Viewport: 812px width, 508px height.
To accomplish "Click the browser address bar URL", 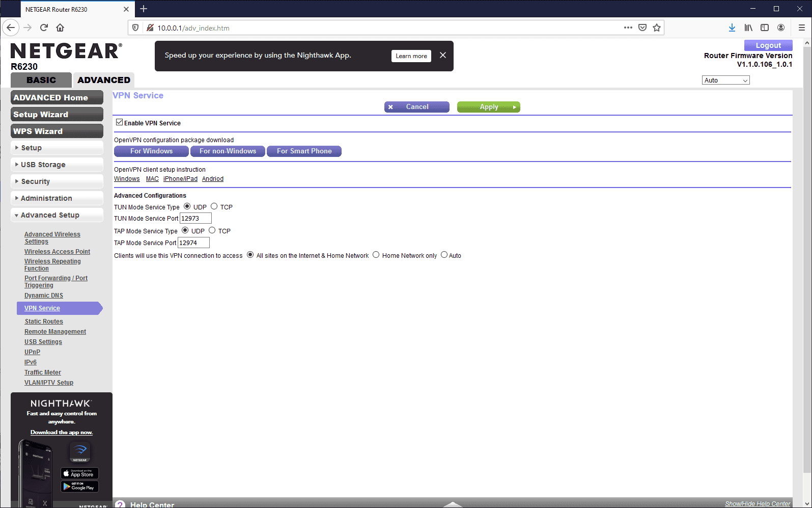I will 193,28.
